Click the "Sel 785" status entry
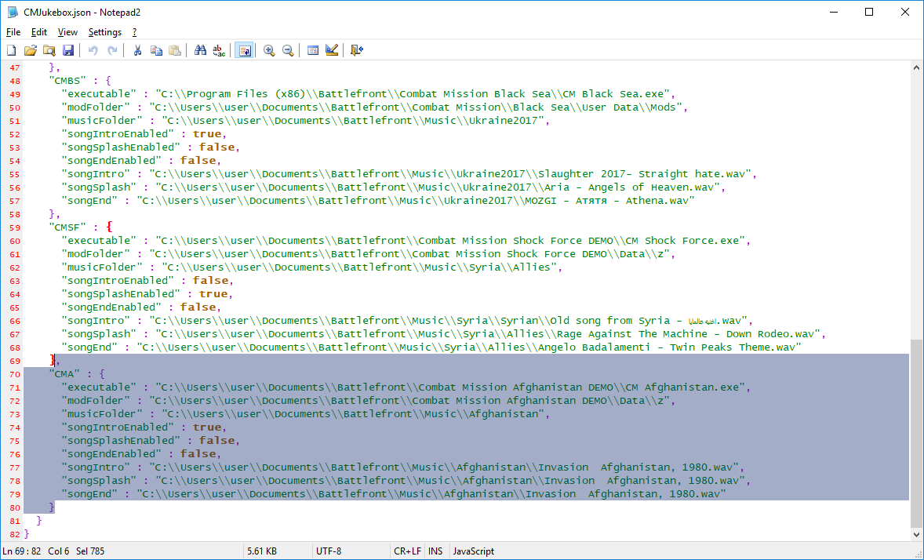Screen dimensions: 924x560 (90, 551)
